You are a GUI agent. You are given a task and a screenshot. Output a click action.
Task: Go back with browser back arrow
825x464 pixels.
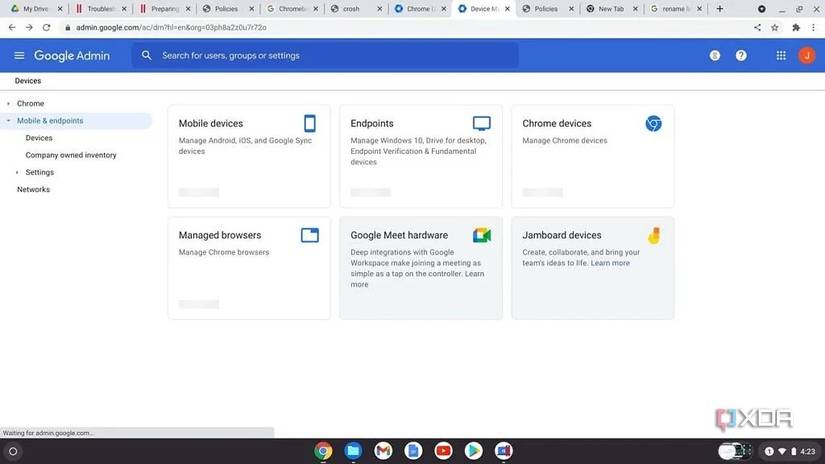tap(12, 27)
